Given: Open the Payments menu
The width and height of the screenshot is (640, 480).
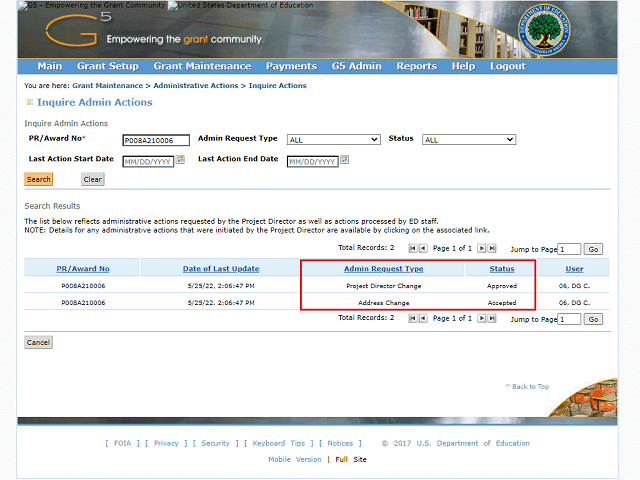Looking at the screenshot, I should click(x=291, y=66).
